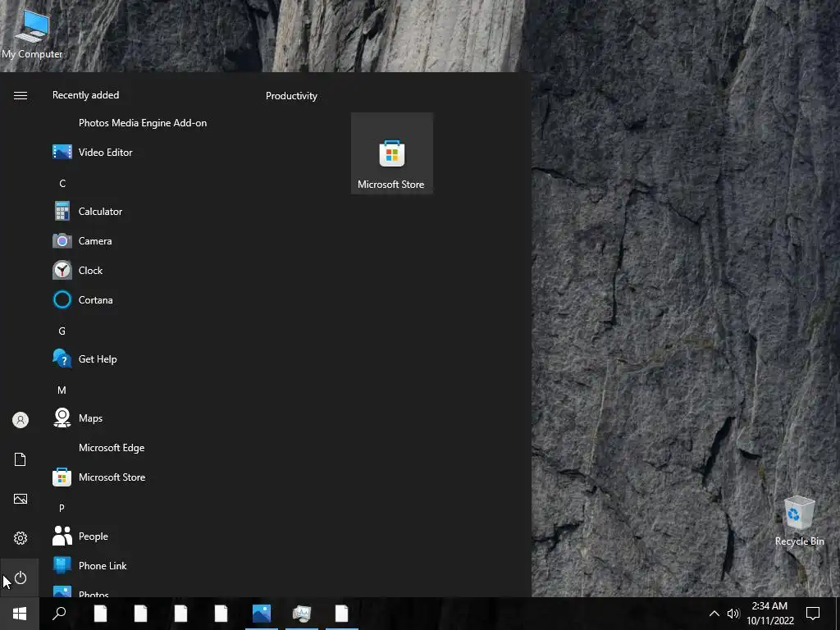This screenshot has width=840, height=630.
Task: Open Get Help app
Action: coord(144,359)
